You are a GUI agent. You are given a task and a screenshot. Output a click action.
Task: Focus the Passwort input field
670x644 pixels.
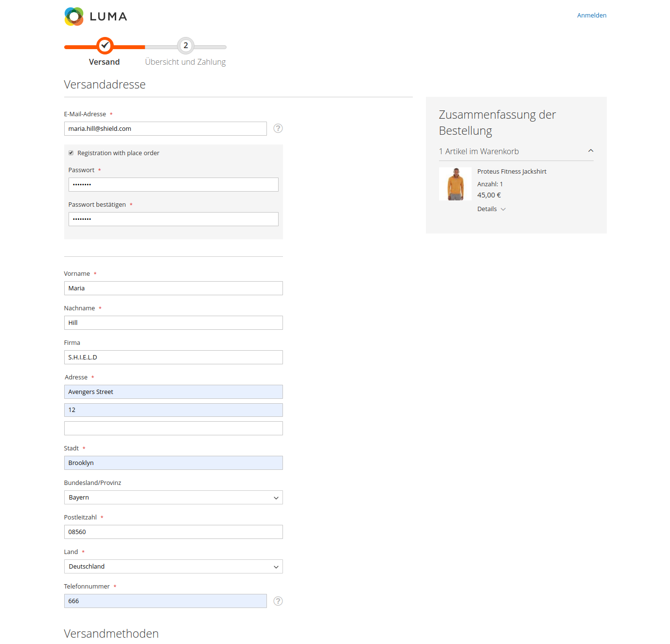[174, 185]
